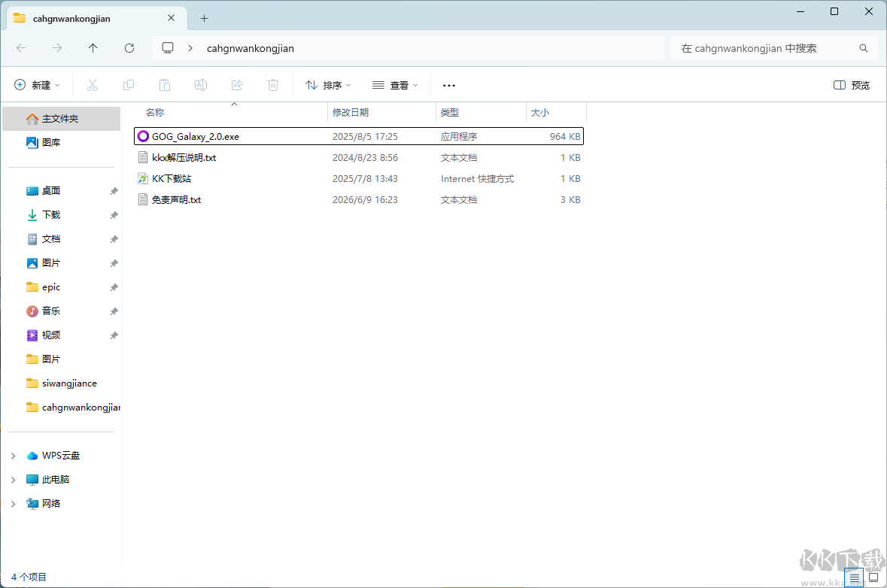The height and width of the screenshot is (588, 887).
Task: Toggle the 预览 preview pane
Action: coord(852,86)
